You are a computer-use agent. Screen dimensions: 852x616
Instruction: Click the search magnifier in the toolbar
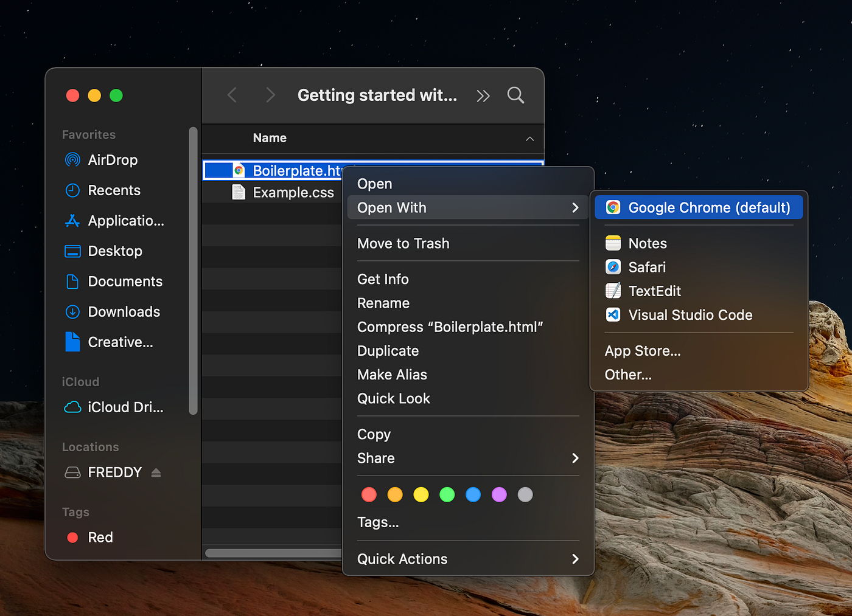[515, 95]
